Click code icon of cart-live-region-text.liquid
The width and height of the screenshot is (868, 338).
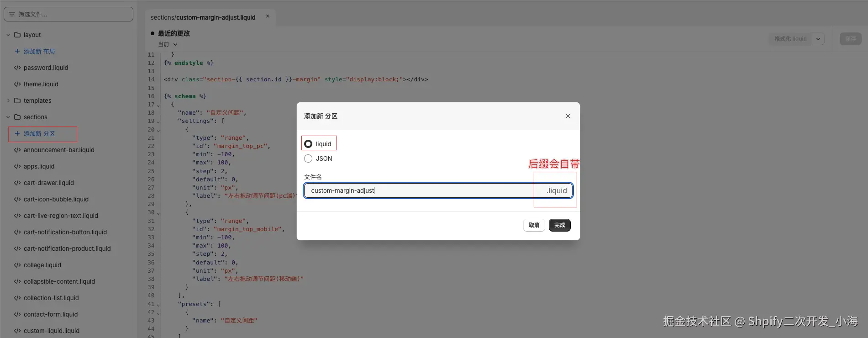(x=17, y=216)
